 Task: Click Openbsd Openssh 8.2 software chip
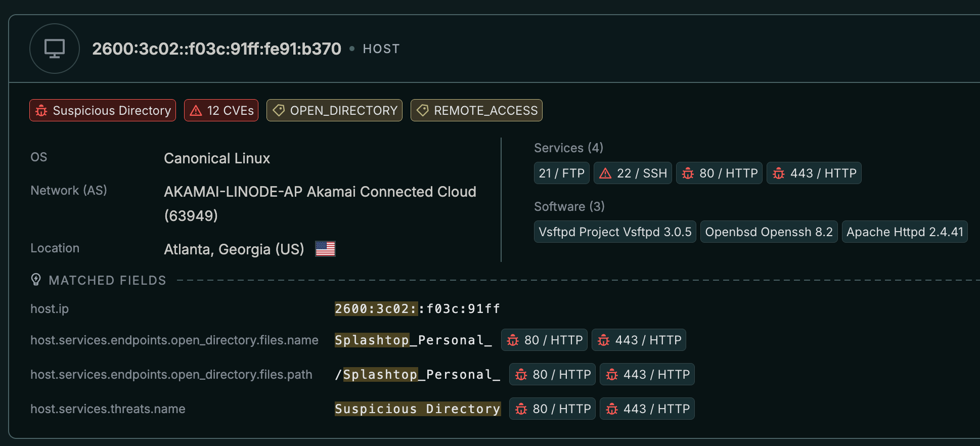click(769, 232)
